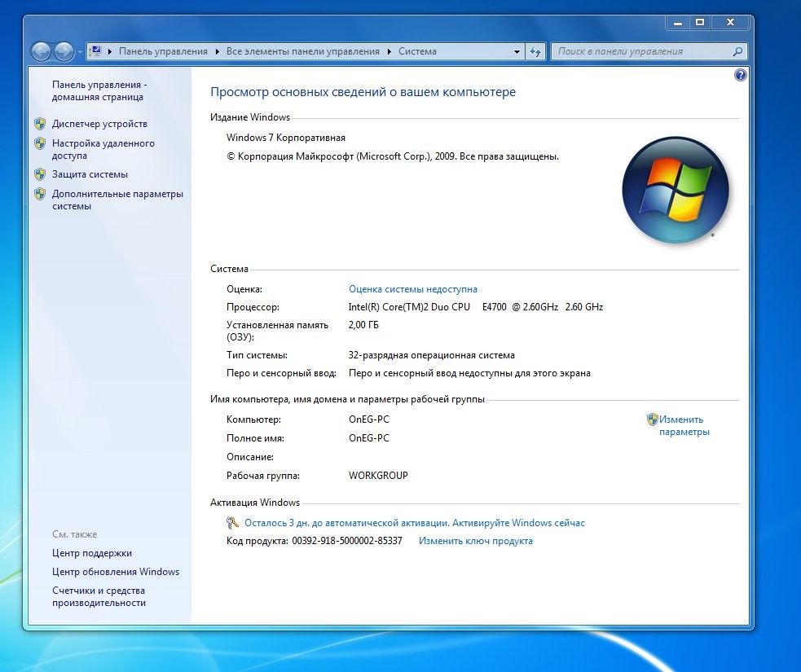Screen dimensions: 801x672
Task: Select 'Все элементы панели управления' breadcrumb
Action: pyautogui.click(x=303, y=51)
